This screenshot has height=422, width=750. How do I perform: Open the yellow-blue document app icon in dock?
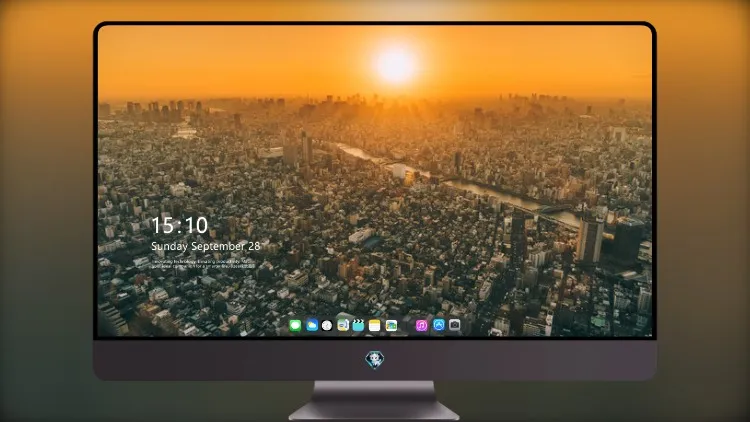pos(343,326)
